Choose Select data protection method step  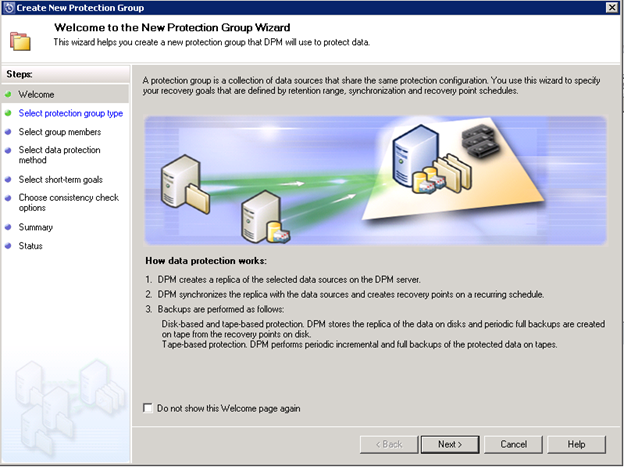pyautogui.click(x=59, y=155)
